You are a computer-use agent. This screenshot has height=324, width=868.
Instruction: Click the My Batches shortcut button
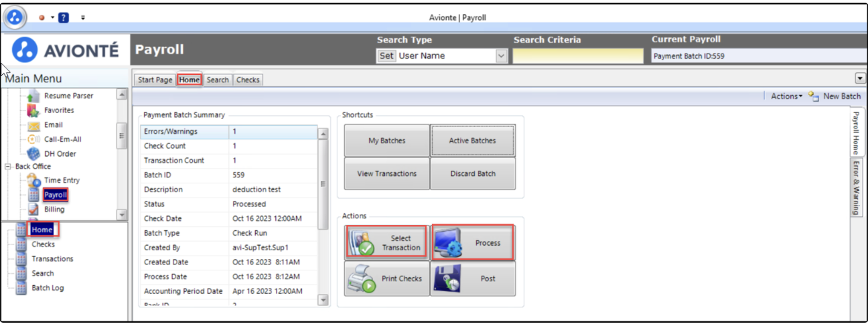(x=386, y=141)
